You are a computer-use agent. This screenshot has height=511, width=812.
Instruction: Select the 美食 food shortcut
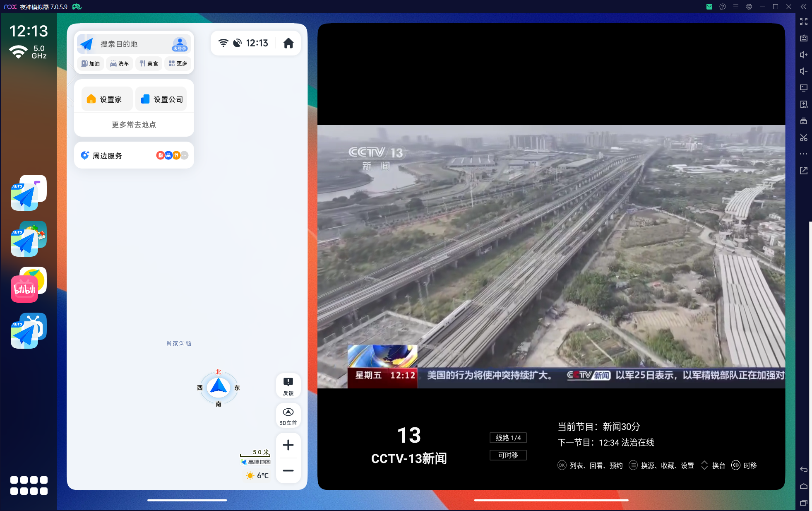[149, 63]
